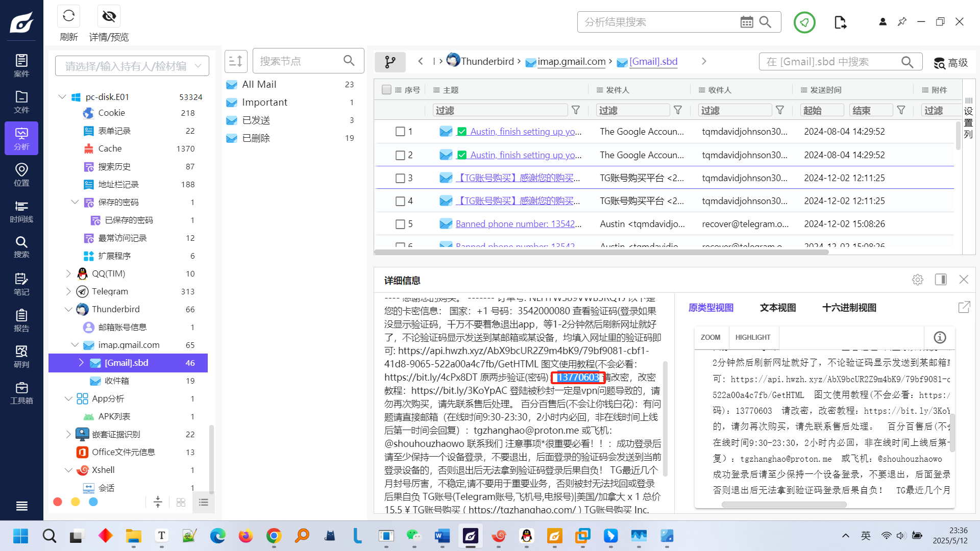The height and width of the screenshot is (551, 980).
Task: Collapse the imap.gmail.com tree node
Action: pos(75,345)
